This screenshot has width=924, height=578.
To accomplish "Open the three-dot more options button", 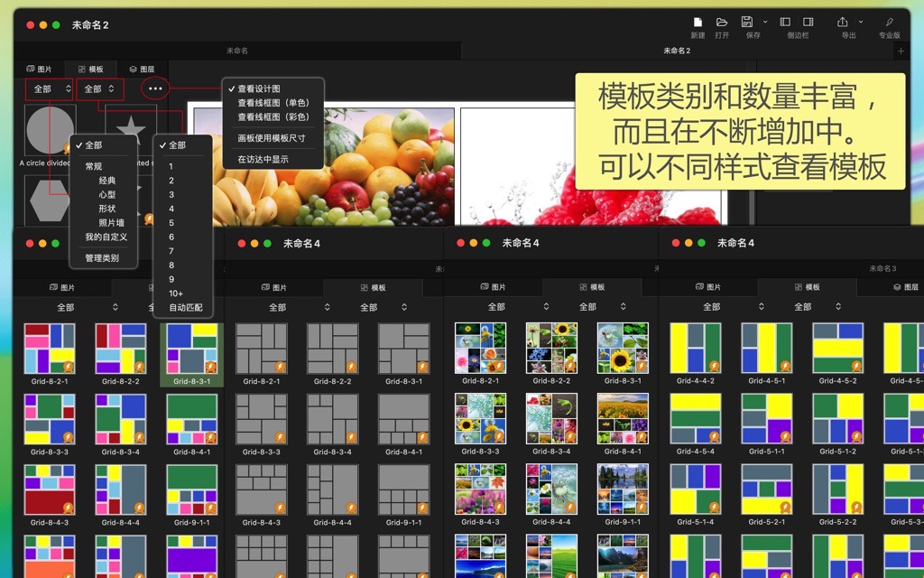I will click(x=155, y=89).
